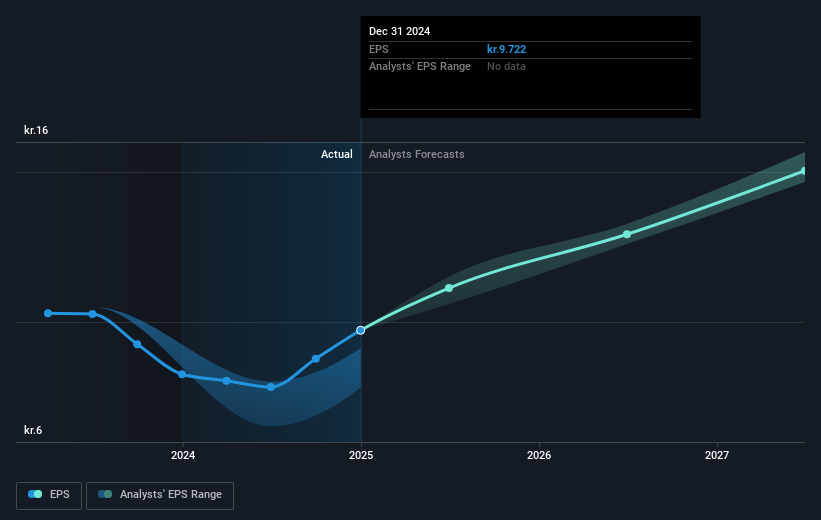Toggle the EPS legend series
The width and height of the screenshot is (821, 520).
tap(49, 495)
